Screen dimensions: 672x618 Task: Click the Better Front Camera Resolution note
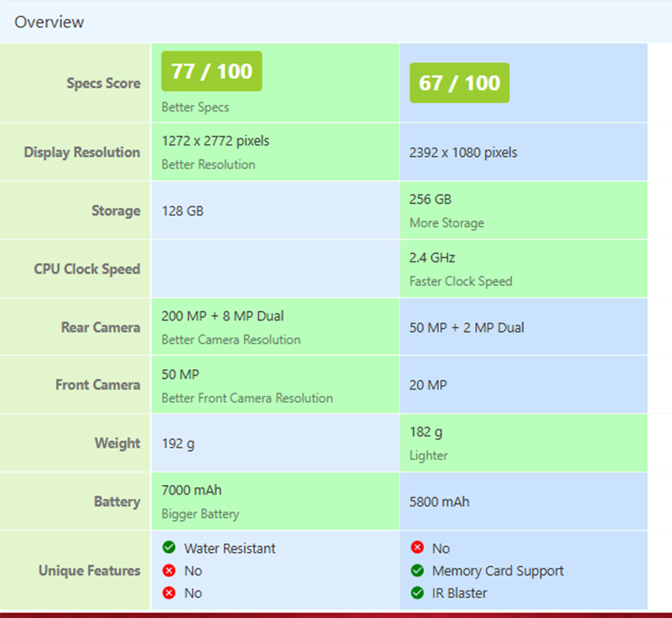247,398
